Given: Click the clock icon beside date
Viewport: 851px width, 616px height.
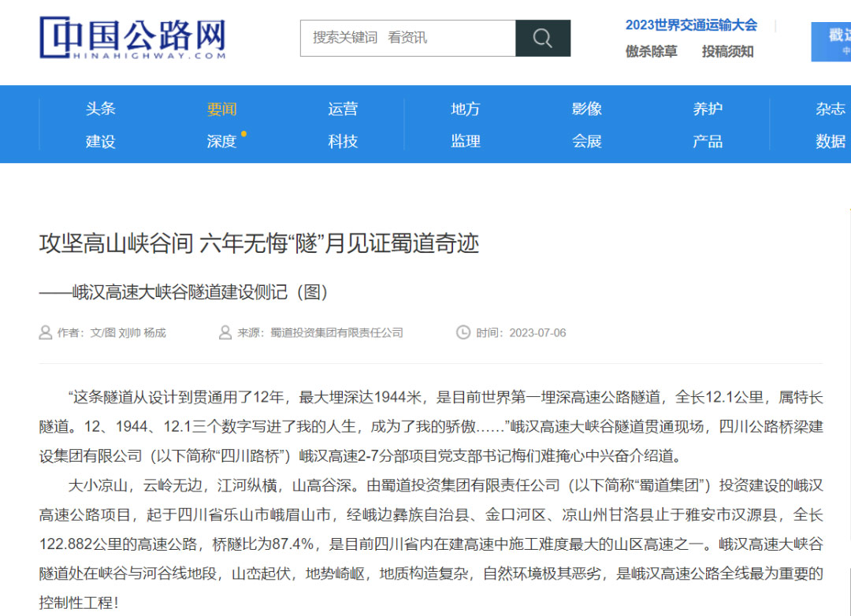Looking at the screenshot, I should coord(463,332).
